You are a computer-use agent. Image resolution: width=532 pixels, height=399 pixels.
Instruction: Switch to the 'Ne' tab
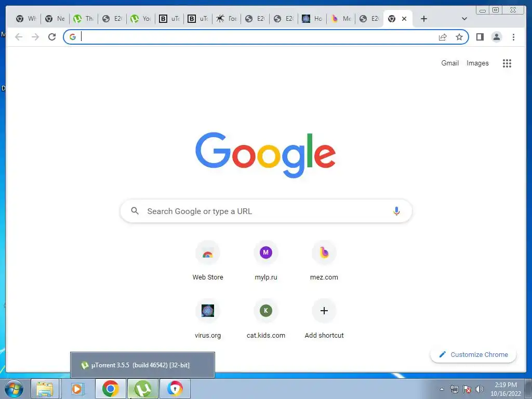[55, 19]
